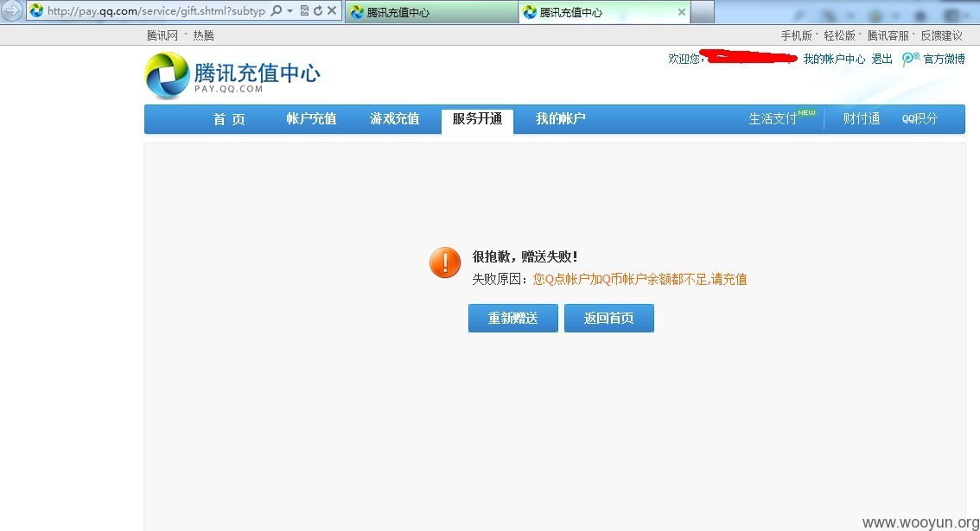Open the 手机版 link
Viewport: 980px width, 531px height.
pyautogui.click(x=796, y=35)
